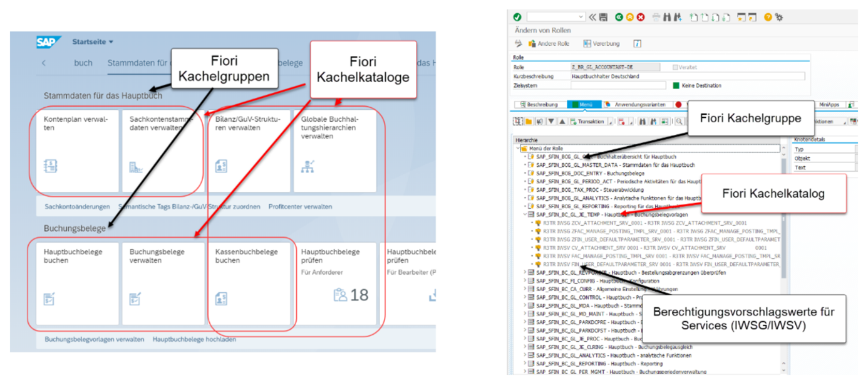Click the yellow folder icon in menu toolbar
This screenshot has height=380, width=868.
(529, 121)
